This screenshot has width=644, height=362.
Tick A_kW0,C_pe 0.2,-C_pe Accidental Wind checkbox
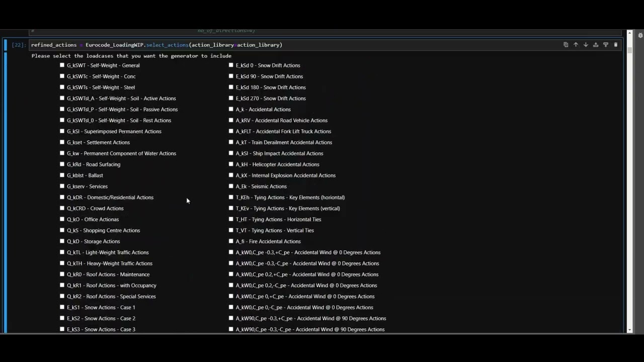[x=231, y=285]
